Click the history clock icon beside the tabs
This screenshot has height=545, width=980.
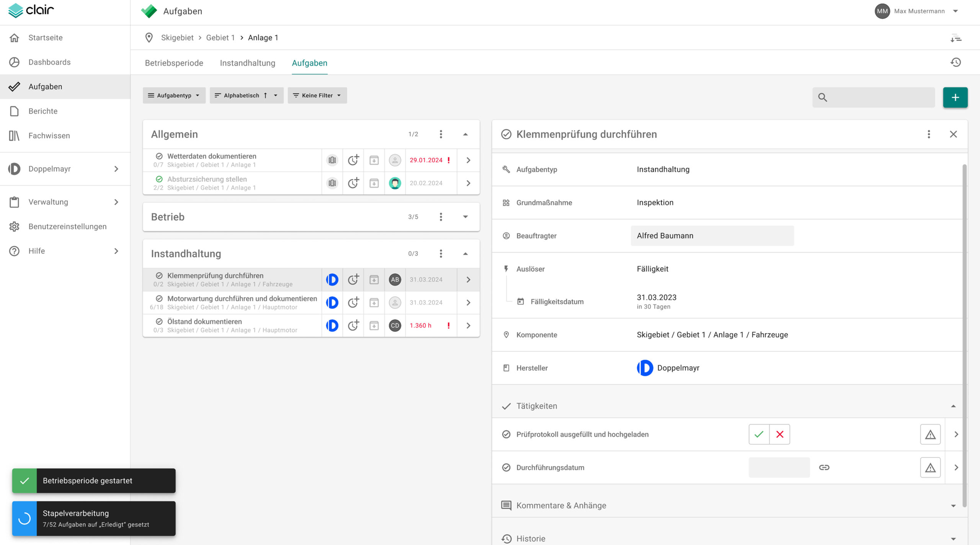coord(955,62)
